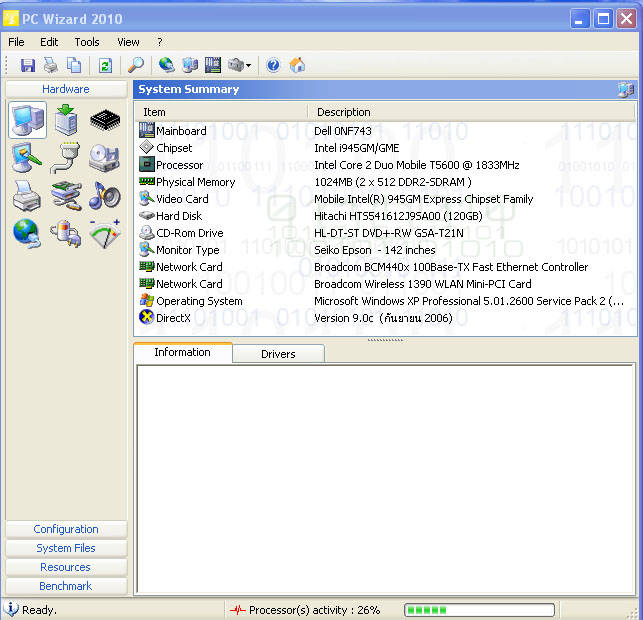Open the Tools menu

pos(87,42)
